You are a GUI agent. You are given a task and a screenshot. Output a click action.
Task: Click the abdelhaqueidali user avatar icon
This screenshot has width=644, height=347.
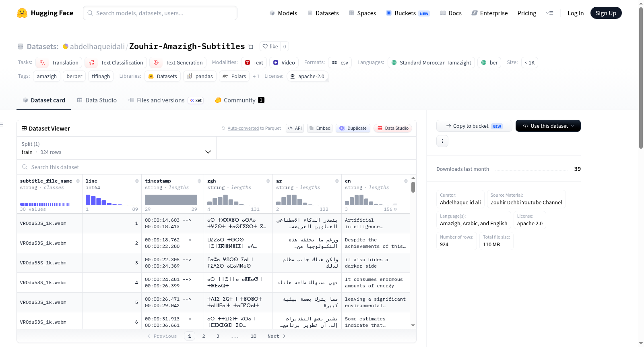(x=66, y=46)
